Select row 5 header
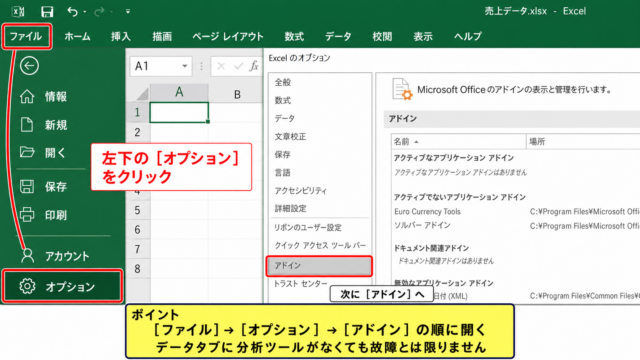This screenshot has width=640, height=360. pyautogui.click(x=138, y=210)
